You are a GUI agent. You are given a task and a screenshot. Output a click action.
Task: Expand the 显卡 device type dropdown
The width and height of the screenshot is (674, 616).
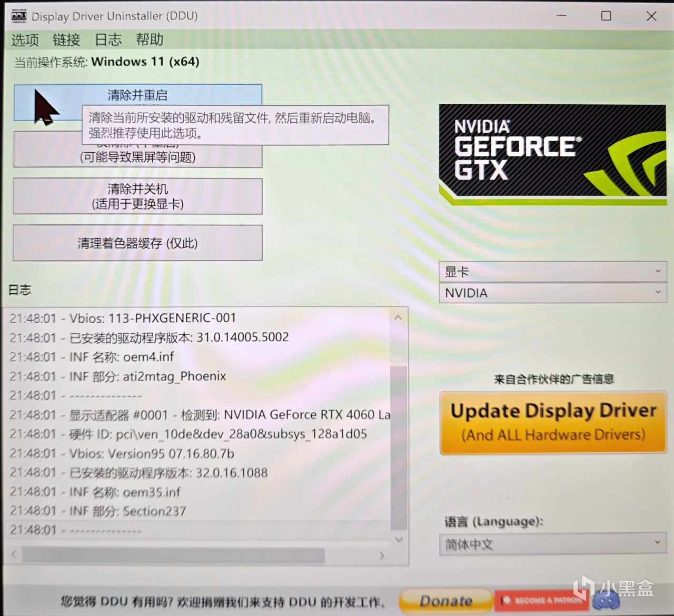click(553, 272)
